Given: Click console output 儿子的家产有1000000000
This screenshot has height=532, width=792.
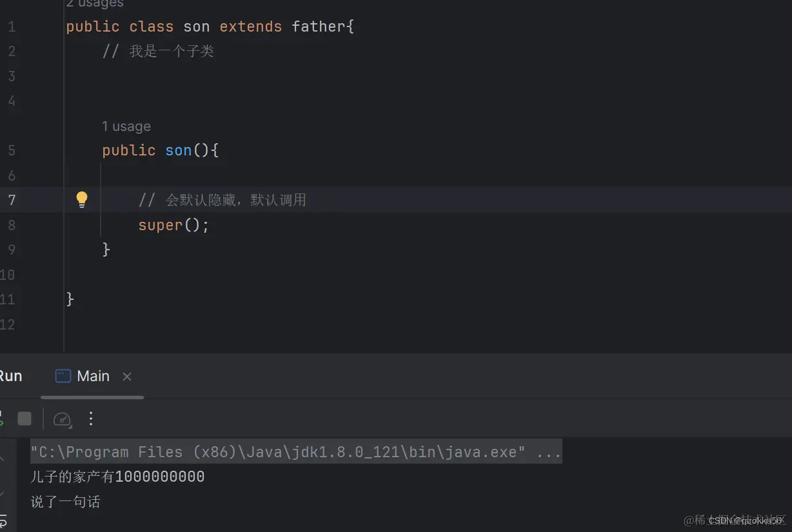Looking at the screenshot, I should [x=118, y=477].
